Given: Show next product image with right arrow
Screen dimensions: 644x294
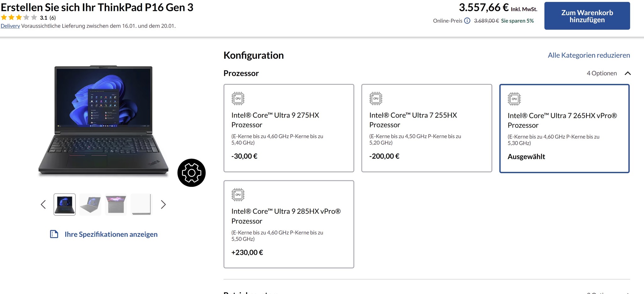Looking at the screenshot, I should (163, 204).
